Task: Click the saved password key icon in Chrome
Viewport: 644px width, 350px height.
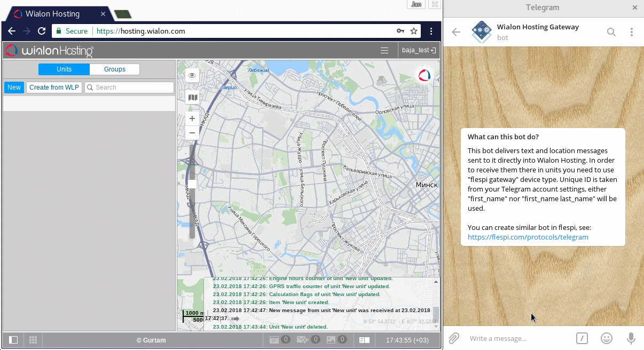Action: coord(400,31)
